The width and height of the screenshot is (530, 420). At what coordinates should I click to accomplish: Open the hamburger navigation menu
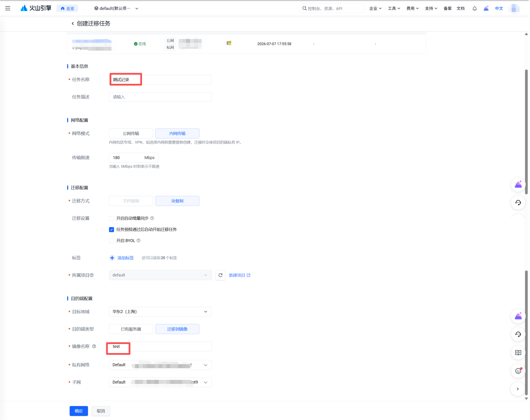coord(8,8)
